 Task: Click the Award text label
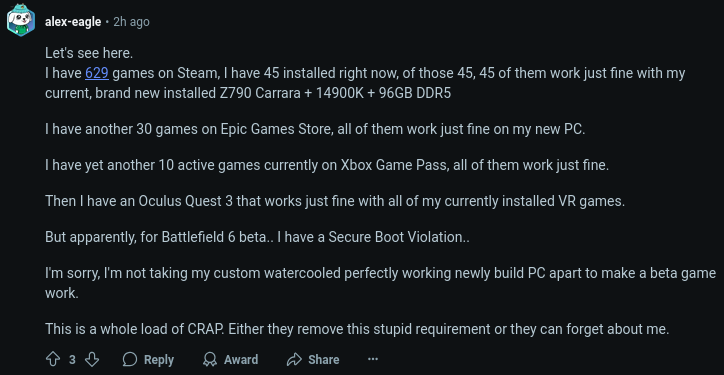tap(241, 359)
